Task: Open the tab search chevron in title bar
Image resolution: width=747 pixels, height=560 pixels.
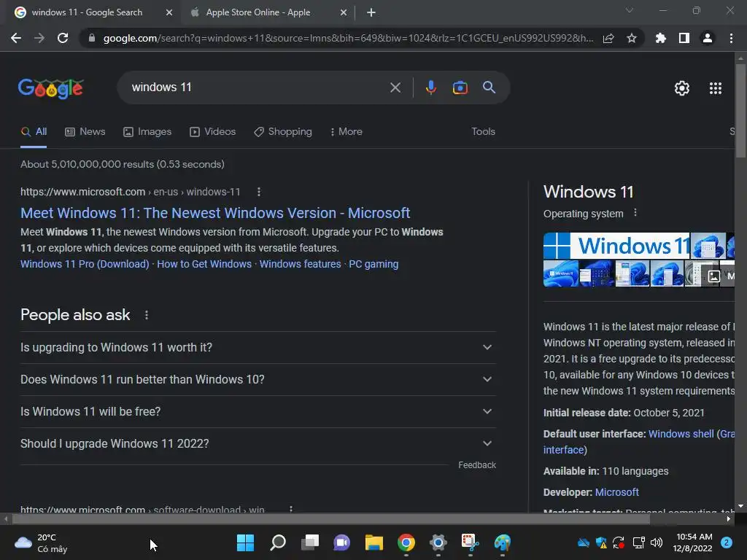Action: 630,10
